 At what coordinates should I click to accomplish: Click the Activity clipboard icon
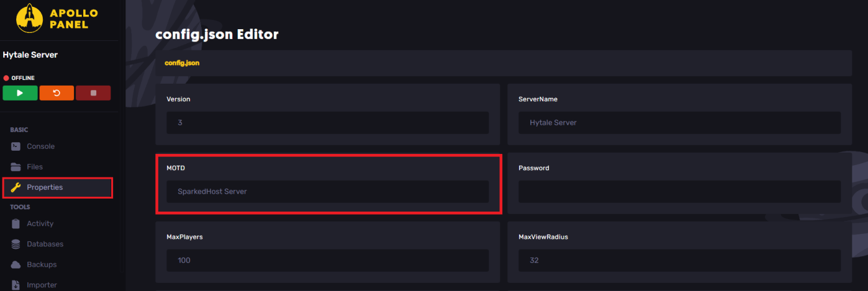(16, 223)
